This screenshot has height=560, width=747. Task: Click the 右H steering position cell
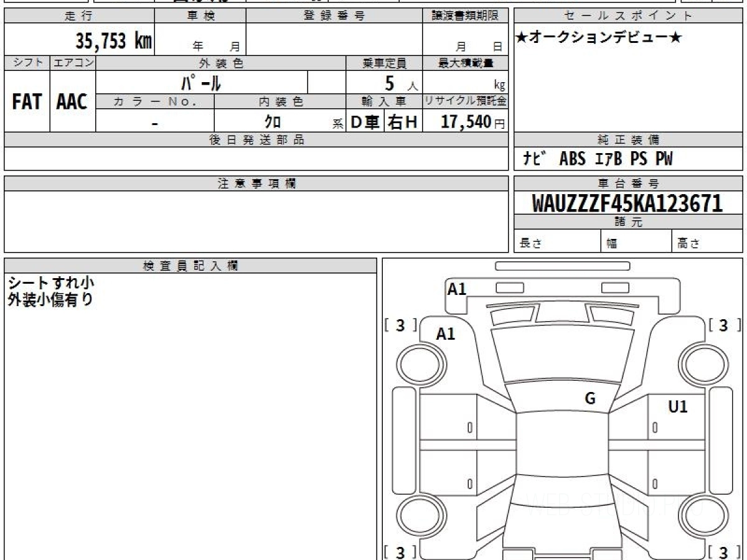click(x=403, y=123)
